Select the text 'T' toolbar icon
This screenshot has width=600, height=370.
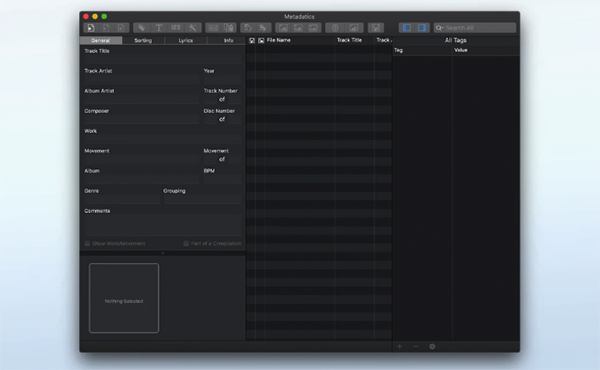(158, 28)
